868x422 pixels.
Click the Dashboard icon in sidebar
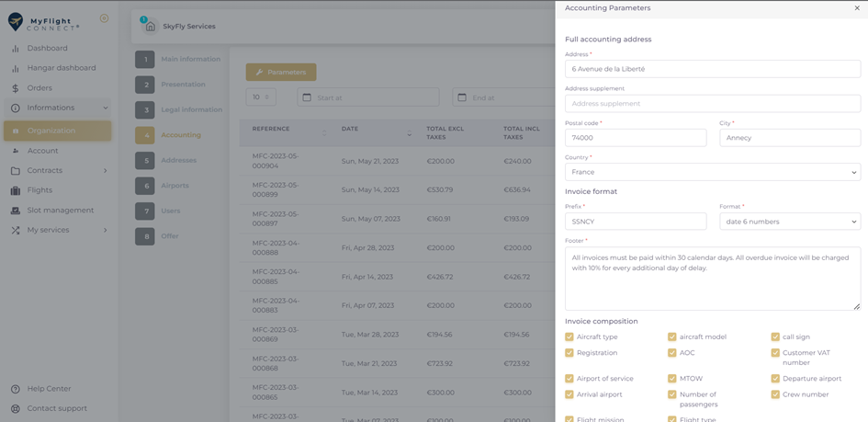[16, 49]
